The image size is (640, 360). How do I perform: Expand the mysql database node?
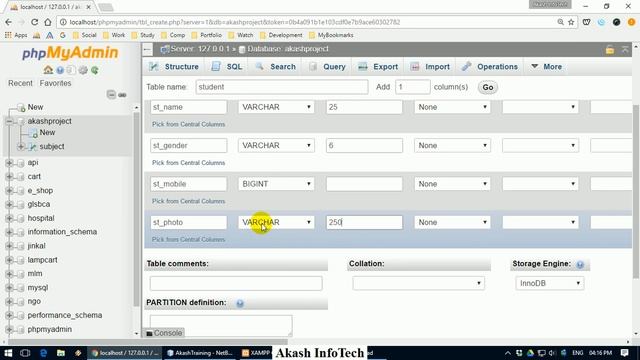point(9,288)
